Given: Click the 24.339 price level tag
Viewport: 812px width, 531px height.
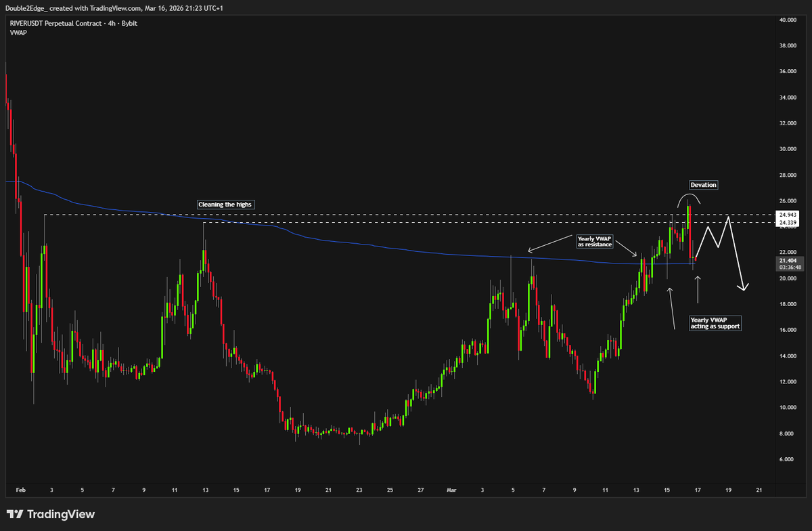Looking at the screenshot, I should point(787,222).
